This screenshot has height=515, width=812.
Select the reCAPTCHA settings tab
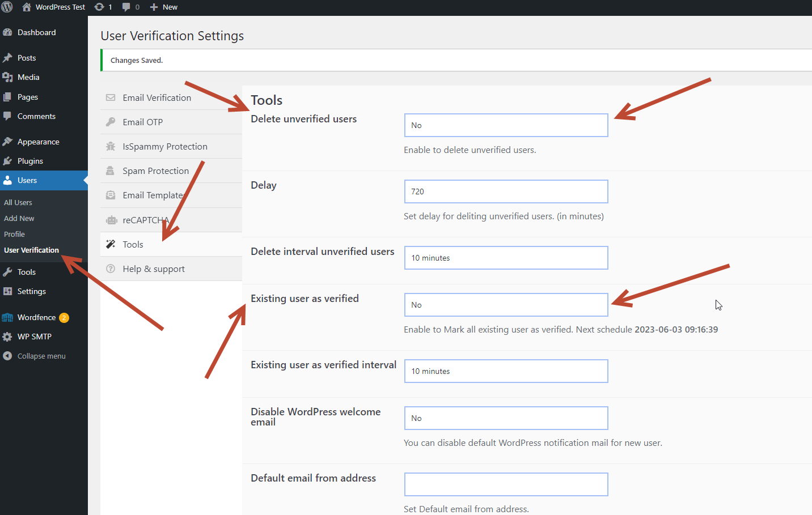pos(171,220)
